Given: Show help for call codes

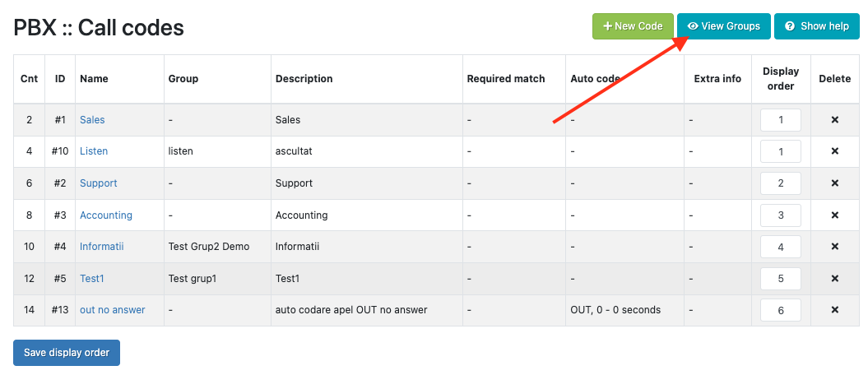Looking at the screenshot, I should 816,26.
